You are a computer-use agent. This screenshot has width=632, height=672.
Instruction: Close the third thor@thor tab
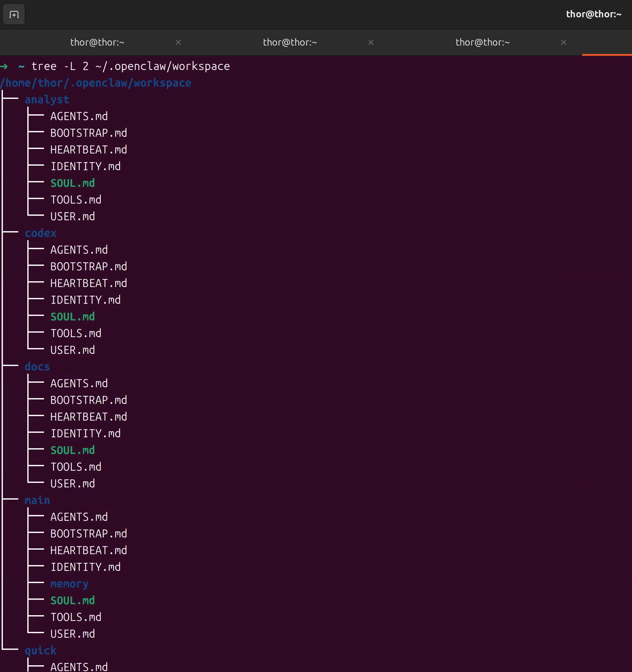[x=563, y=42]
